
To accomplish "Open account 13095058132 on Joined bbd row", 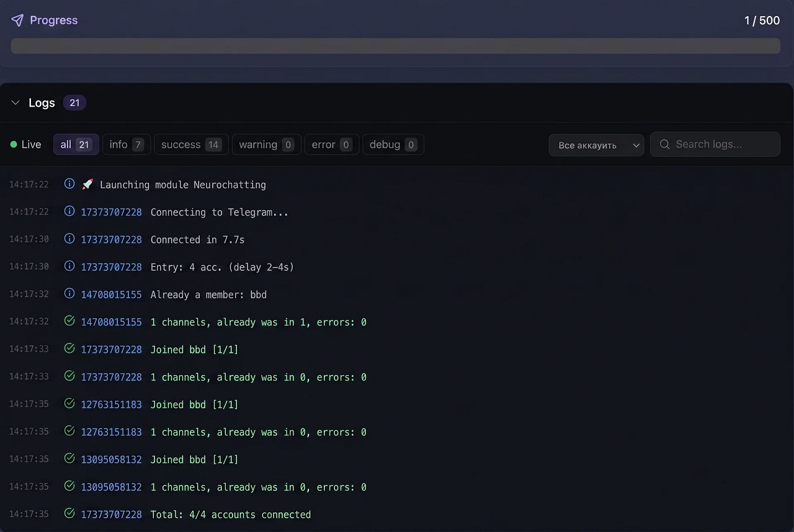I will [112, 459].
